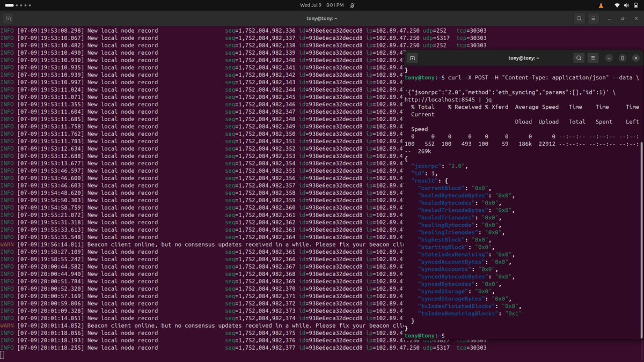
Task: Click the curl -X POST command text
Action: point(543,78)
